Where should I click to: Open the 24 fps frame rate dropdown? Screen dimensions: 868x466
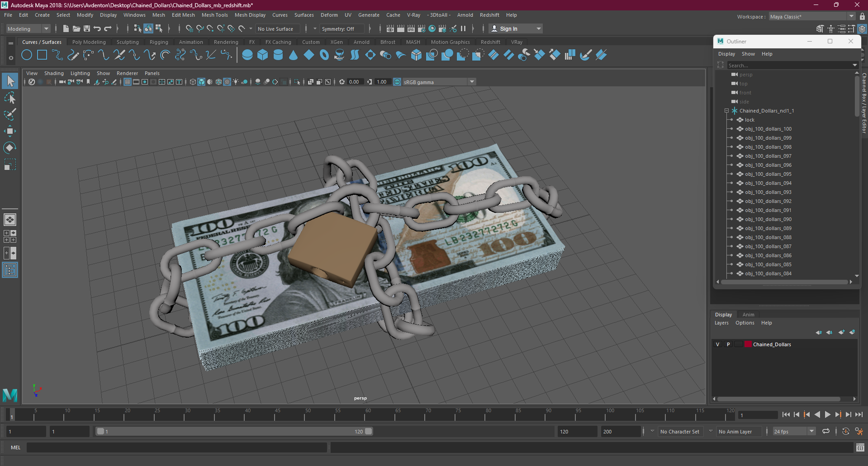tap(794, 432)
